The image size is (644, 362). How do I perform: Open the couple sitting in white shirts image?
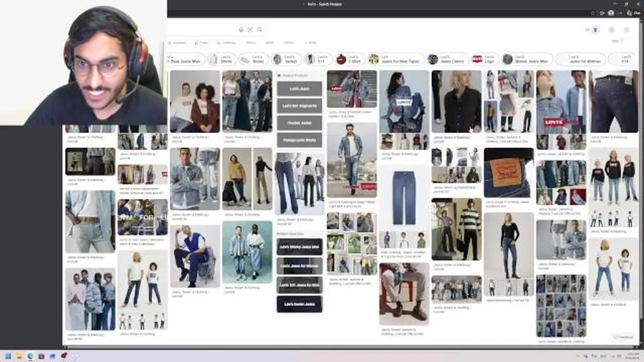195,102
